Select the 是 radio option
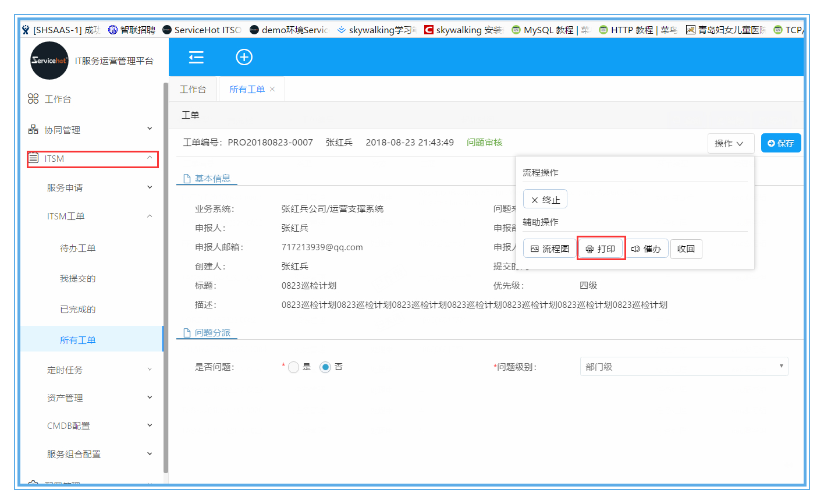This screenshot has height=504, width=824. (294, 367)
